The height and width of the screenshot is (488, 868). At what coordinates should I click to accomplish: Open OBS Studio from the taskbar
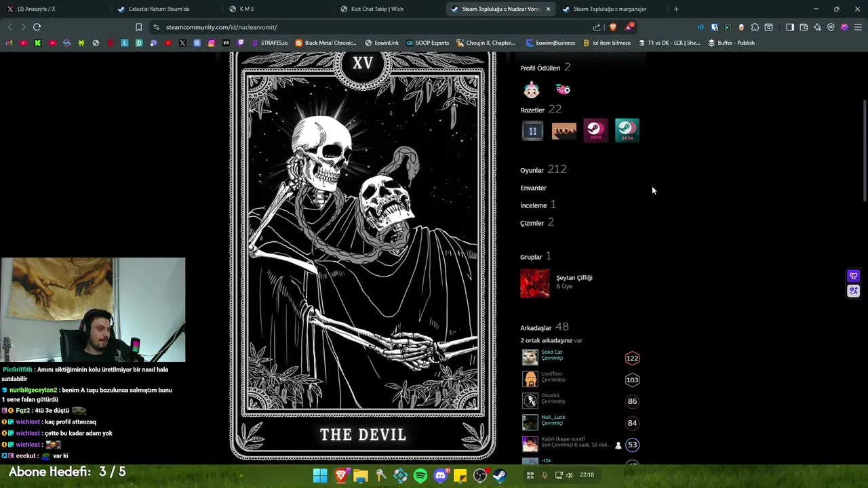[480, 476]
